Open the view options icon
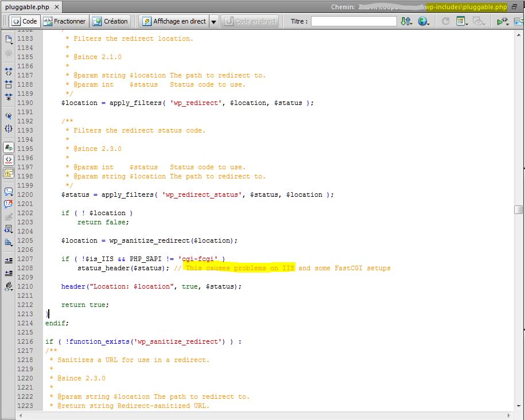The height and width of the screenshot is (420, 525). click(x=462, y=21)
